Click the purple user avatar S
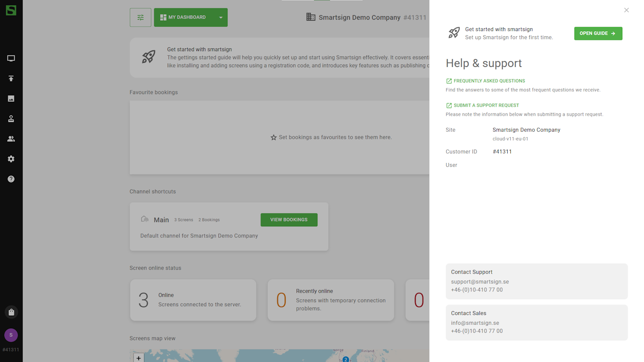Image resolution: width=644 pixels, height=362 pixels. [11, 335]
